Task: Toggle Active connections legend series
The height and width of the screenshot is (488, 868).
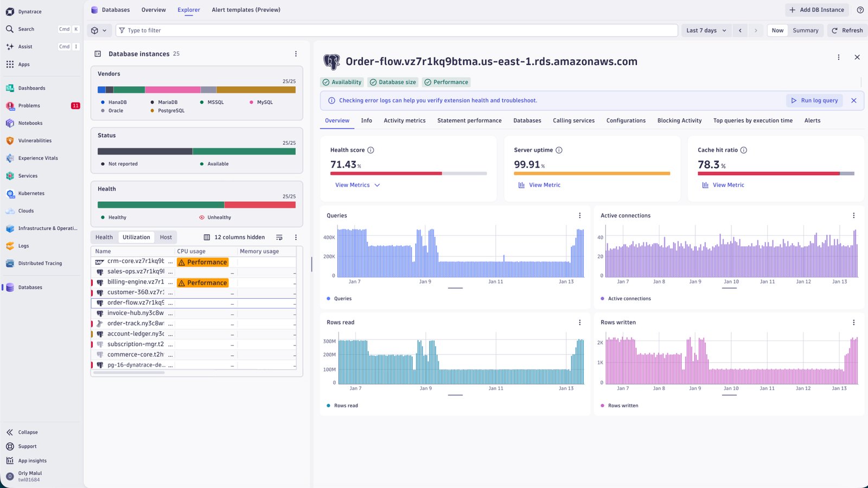Action: [x=626, y=299]
